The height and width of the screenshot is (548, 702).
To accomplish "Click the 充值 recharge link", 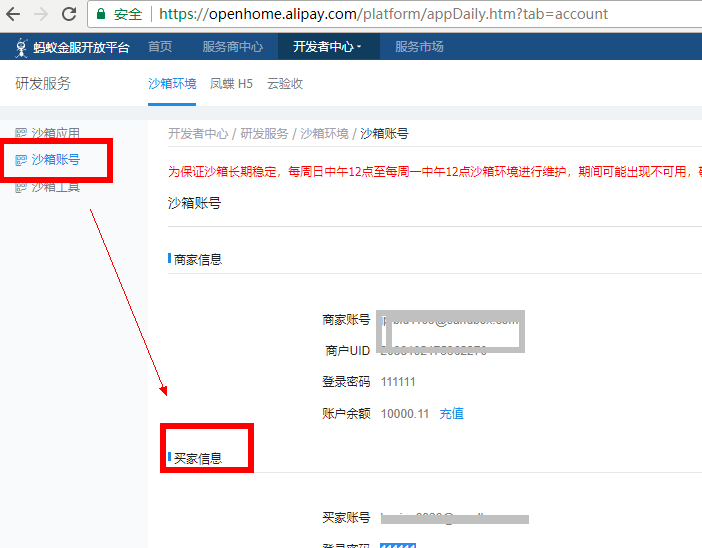I will 451,413.
